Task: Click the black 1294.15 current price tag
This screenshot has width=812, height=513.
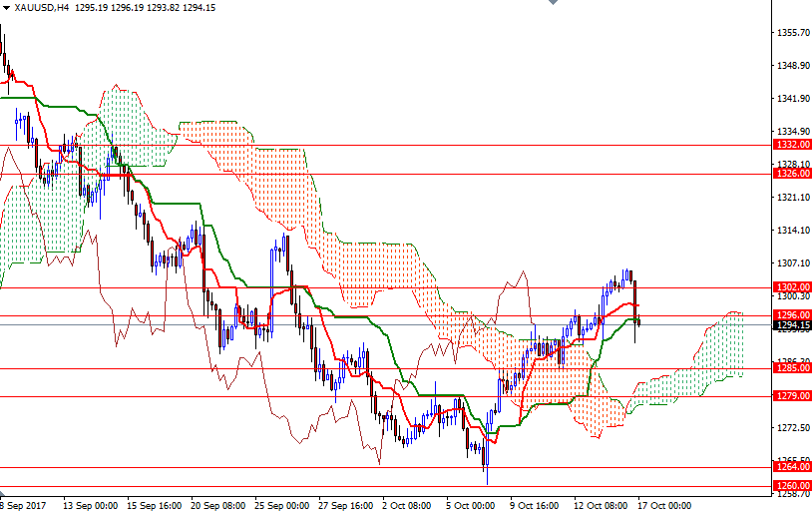Action: tap(791, 325)
